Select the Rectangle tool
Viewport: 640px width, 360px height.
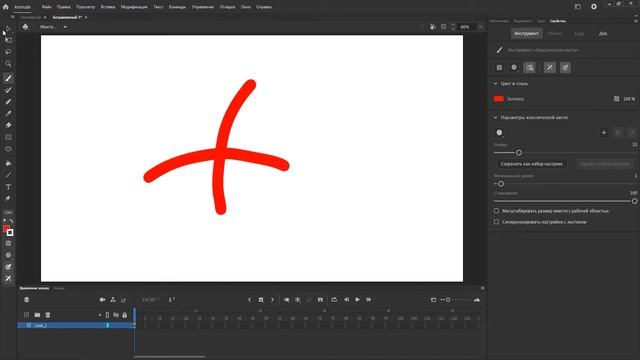point(8,137)
